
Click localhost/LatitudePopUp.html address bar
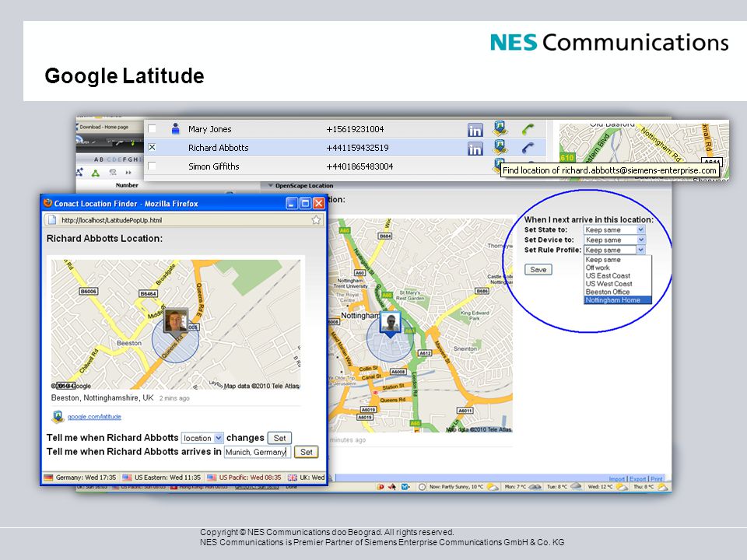(x=184, y=220)
